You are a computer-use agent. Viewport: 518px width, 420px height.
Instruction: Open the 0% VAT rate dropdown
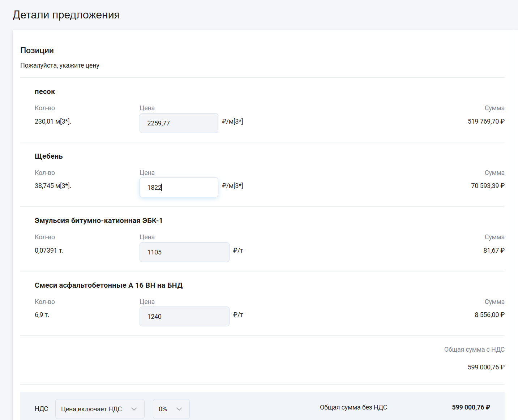coord(171,409)
